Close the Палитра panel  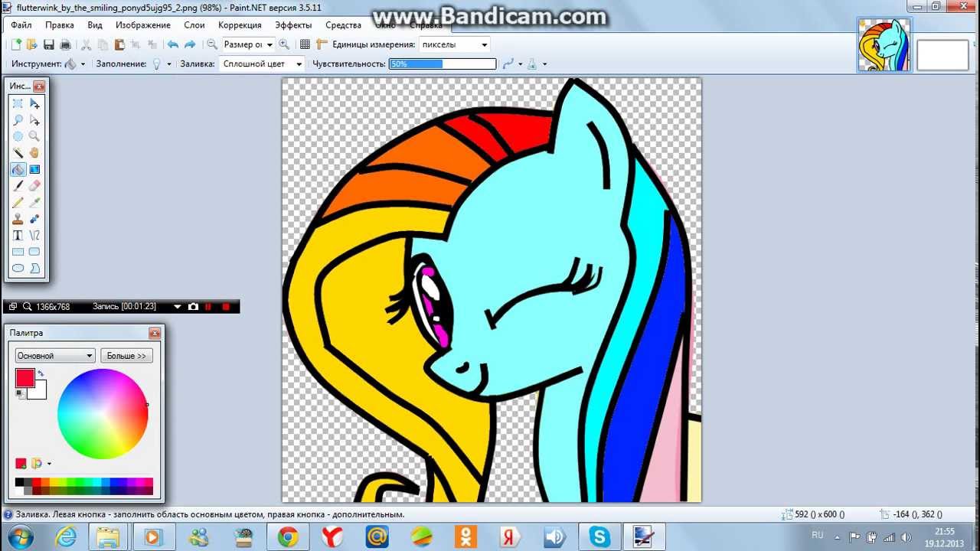155,333
